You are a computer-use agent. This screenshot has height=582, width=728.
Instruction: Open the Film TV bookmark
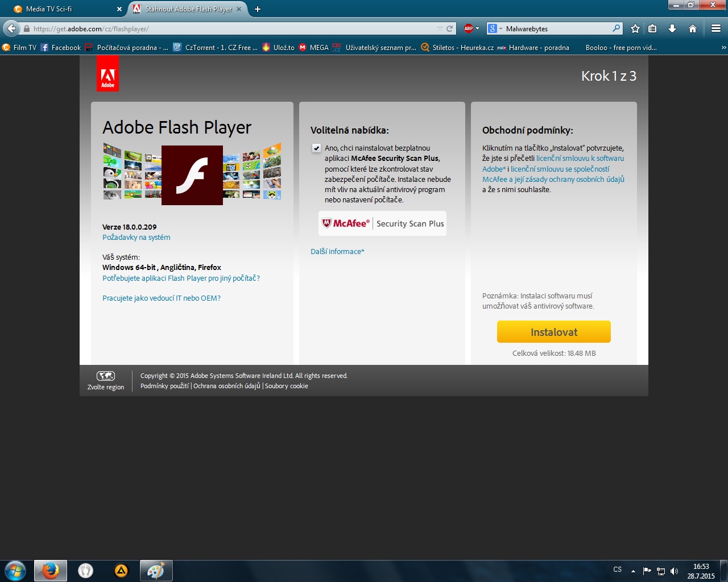pos(20,48)
